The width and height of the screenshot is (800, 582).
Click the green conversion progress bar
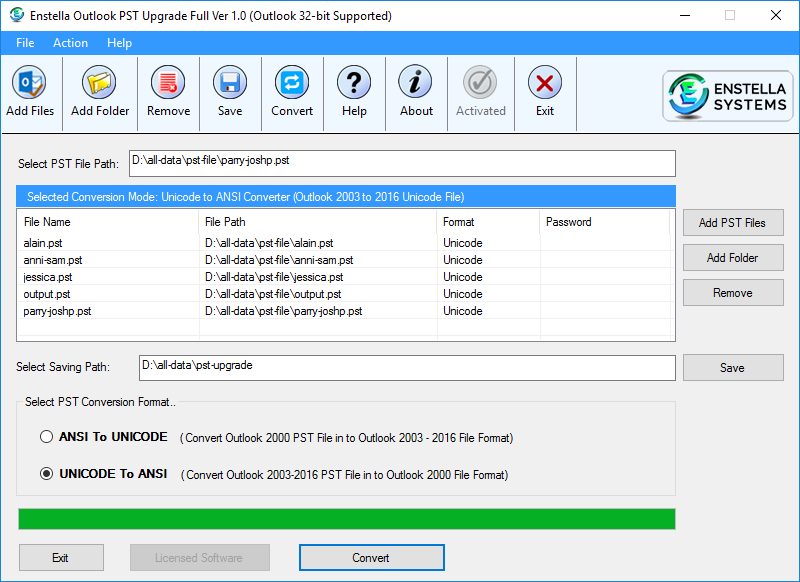pyautogui.click(x=346, y=519)
